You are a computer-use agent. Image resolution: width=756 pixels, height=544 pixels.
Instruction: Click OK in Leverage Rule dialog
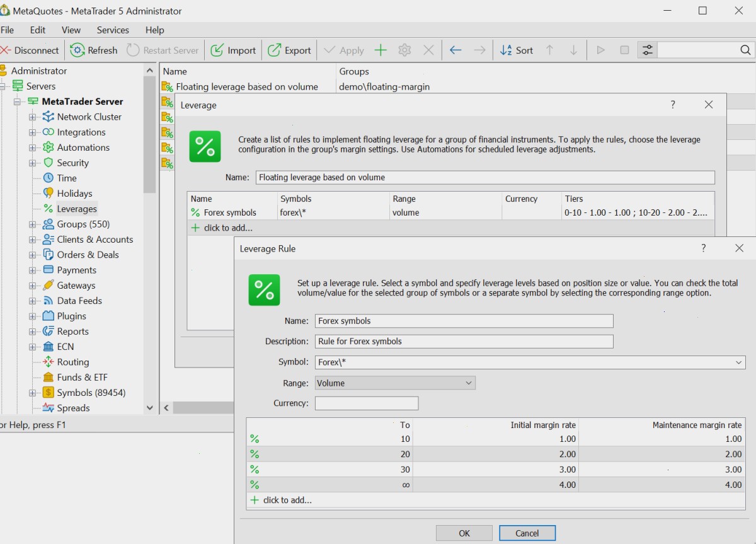(464, 533)
